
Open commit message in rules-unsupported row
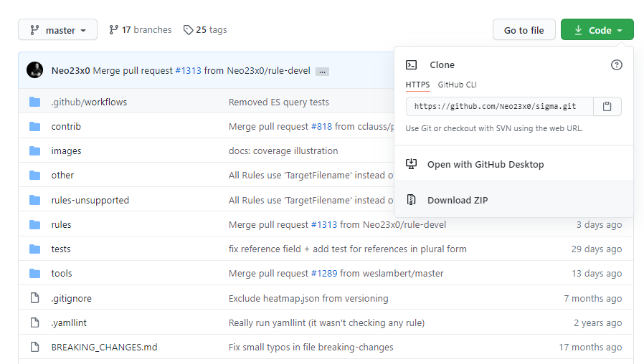click(311, 200)
